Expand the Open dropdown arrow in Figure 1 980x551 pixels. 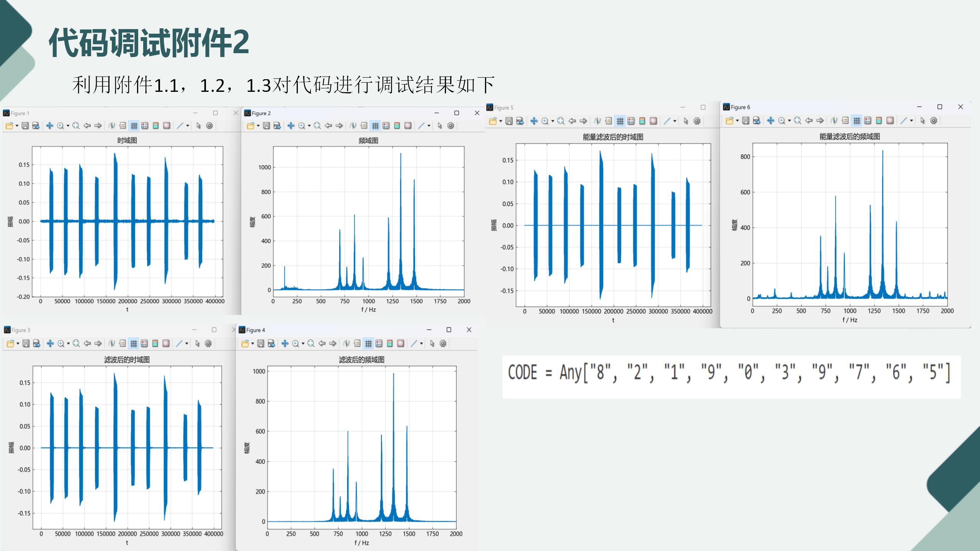pyautogui.click(x=17, y=126)
